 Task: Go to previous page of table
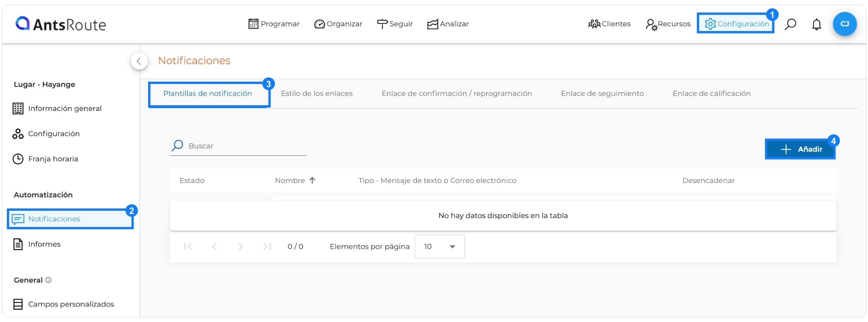click(214, 247)
